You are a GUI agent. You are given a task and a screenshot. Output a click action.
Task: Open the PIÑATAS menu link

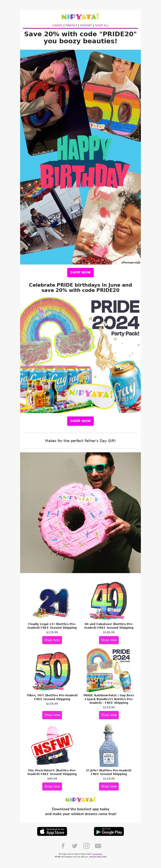pyautogui.click(x=71, y=25)
